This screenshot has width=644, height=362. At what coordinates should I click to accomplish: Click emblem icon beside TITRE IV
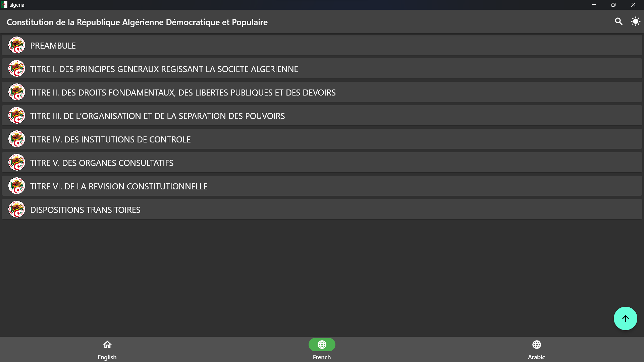(17, 139)
